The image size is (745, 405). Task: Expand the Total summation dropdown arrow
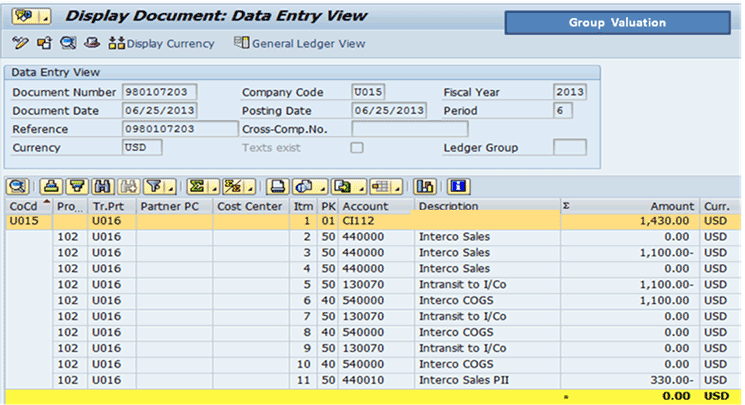coord(213,187)
